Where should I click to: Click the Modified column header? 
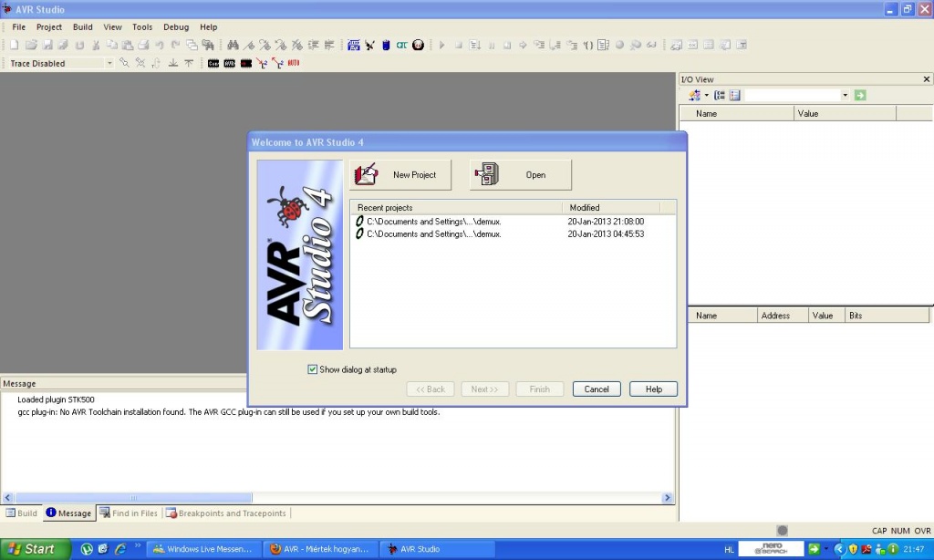[611, 207]
